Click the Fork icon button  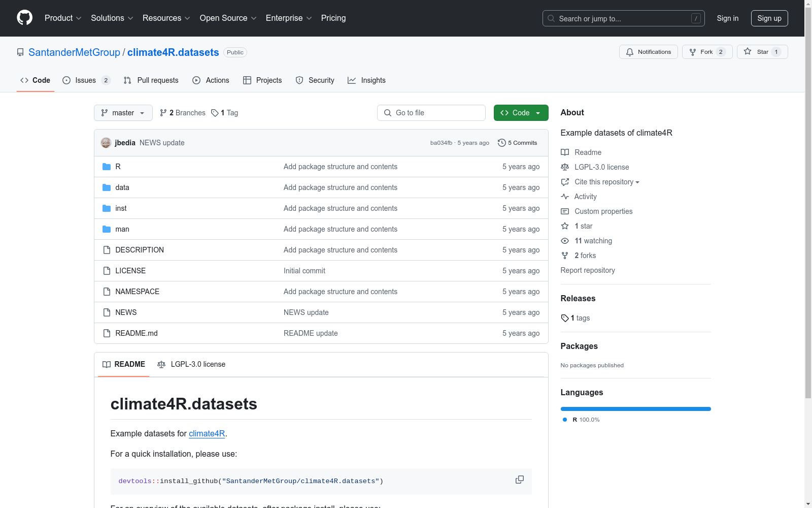[693, 52]
